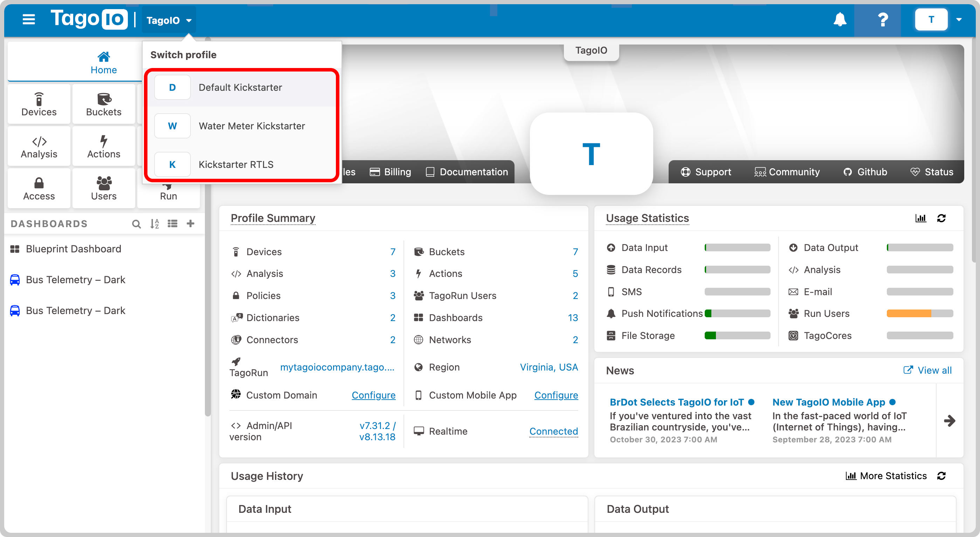Click the Dashboards count 13

pyautogui.click(x=573, y=318)
